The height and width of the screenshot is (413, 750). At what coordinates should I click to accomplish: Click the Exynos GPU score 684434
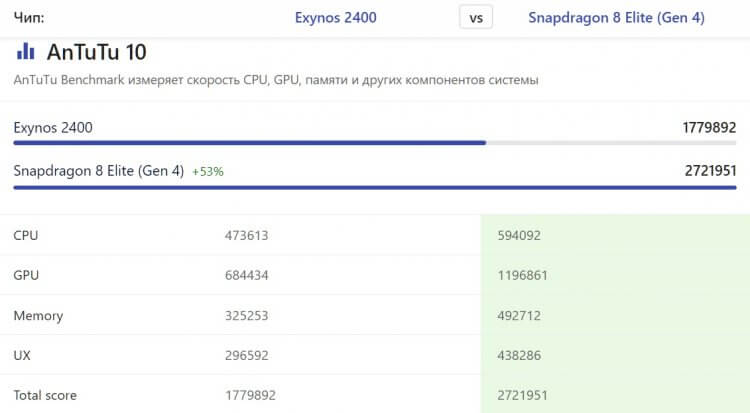click(246, 275)
